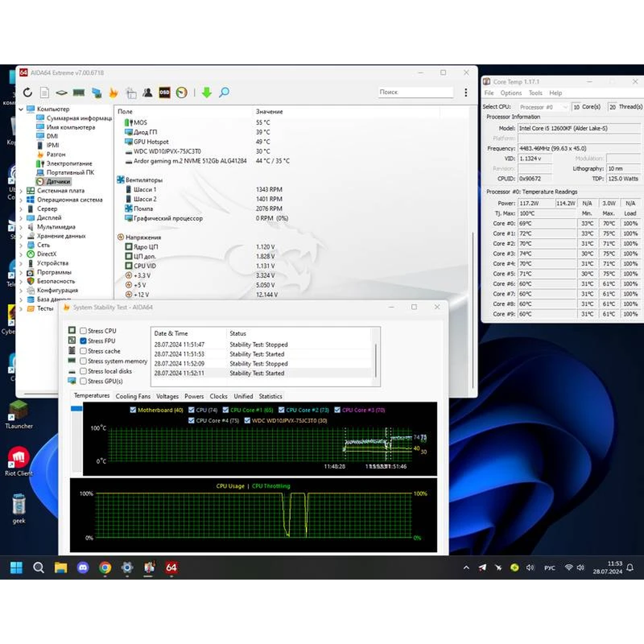Expand Мультимедиа tree node
Viewport: 644px width, 644px height.
pyautogui.click(x=21, y=227)
